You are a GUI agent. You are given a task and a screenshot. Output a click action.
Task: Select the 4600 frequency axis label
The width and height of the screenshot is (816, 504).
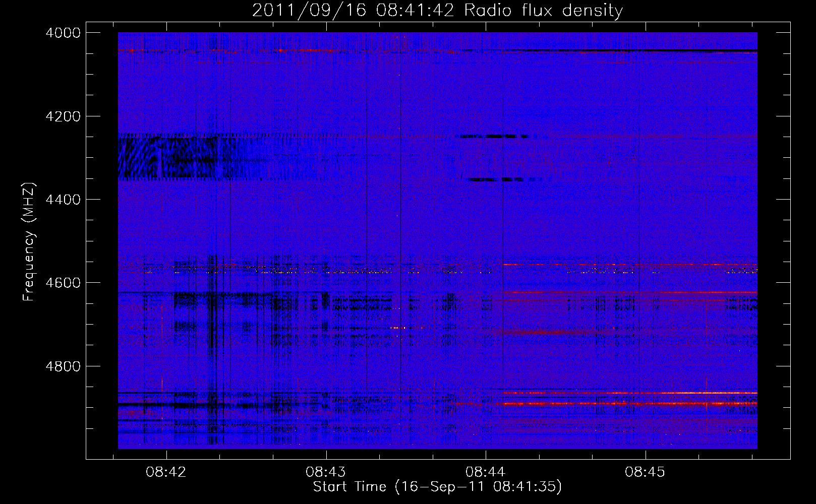[x=63, y=283]
